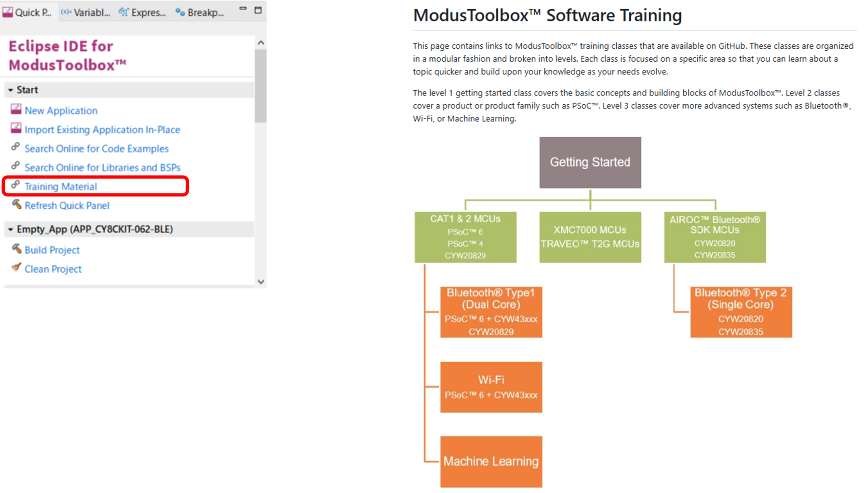Click the Quick Panel scrollbar thumb
Viewport: 868px width, 493px height.
[261, 86]
